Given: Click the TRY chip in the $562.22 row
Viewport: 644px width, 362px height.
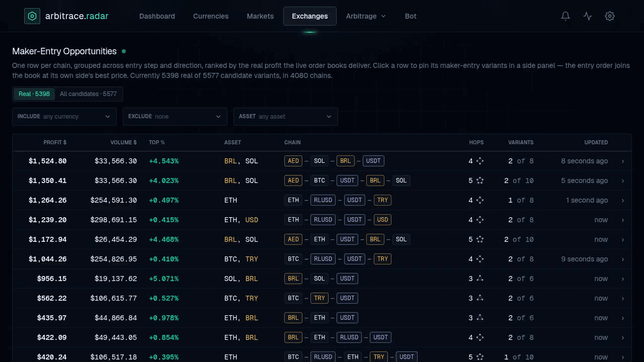Looking at the screenshot, I should coord(319,298).
